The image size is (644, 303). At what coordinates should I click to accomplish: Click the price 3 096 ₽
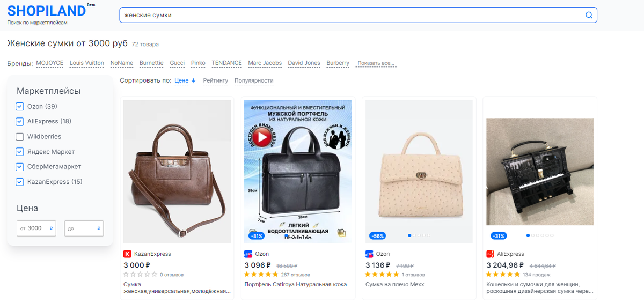258,265
